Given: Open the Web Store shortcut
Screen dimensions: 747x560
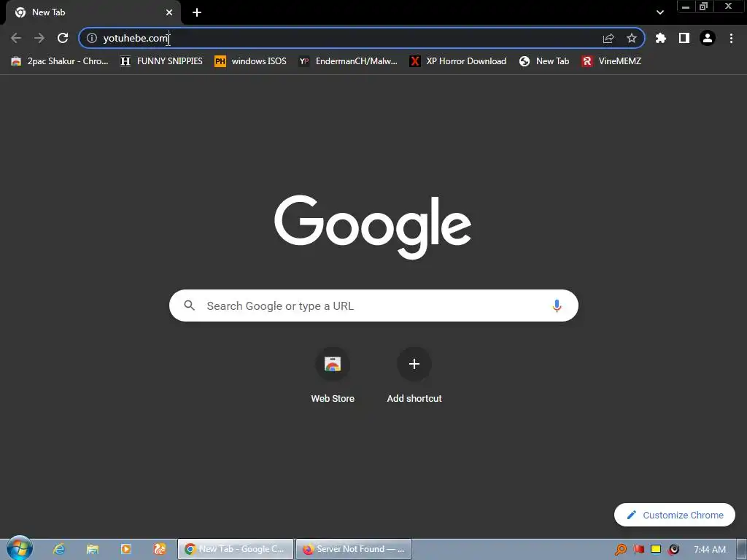Looking at the screenshot, I should click(x=333, y=376).
